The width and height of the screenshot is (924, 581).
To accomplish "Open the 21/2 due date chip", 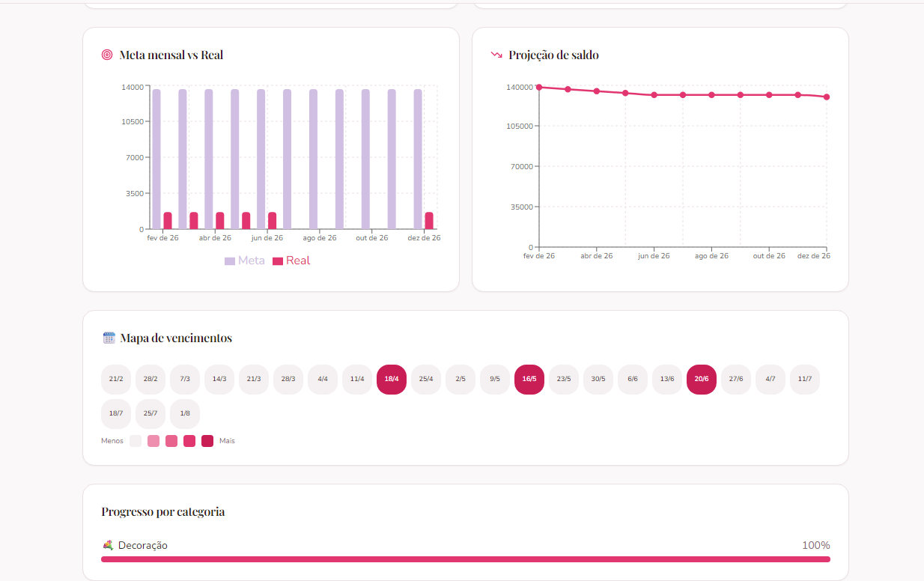I will click(x=116, y=379).
